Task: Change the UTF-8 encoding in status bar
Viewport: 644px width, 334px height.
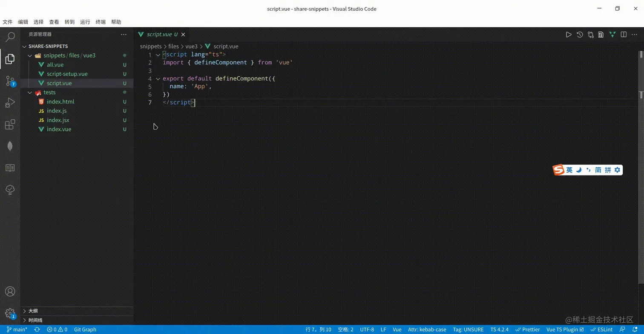Action: pyautogui.click(x=367, y=329)
